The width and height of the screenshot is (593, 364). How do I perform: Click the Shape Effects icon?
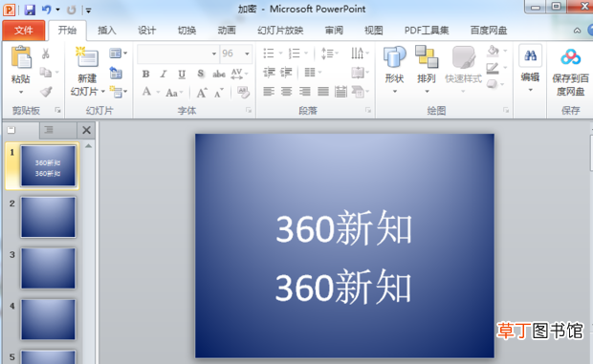point(492,84)
